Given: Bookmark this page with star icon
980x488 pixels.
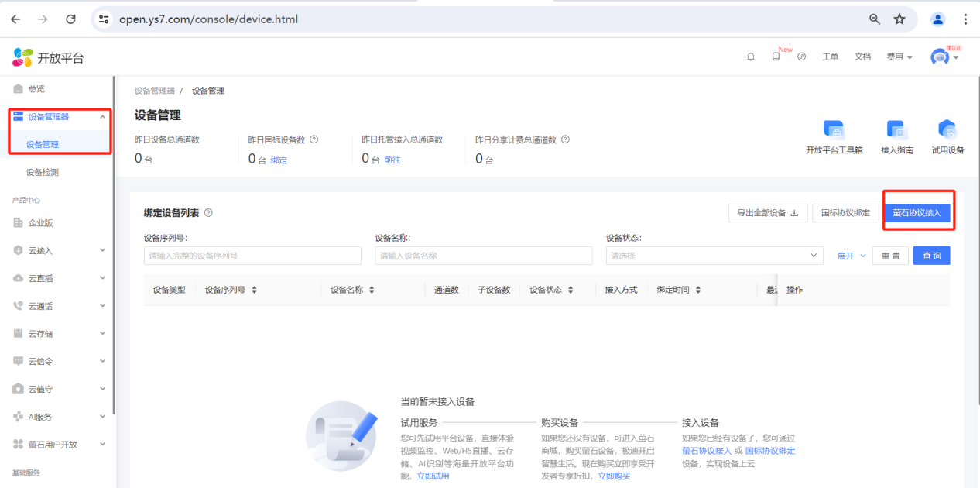Looking at the screenshot, I should [899, 19].
